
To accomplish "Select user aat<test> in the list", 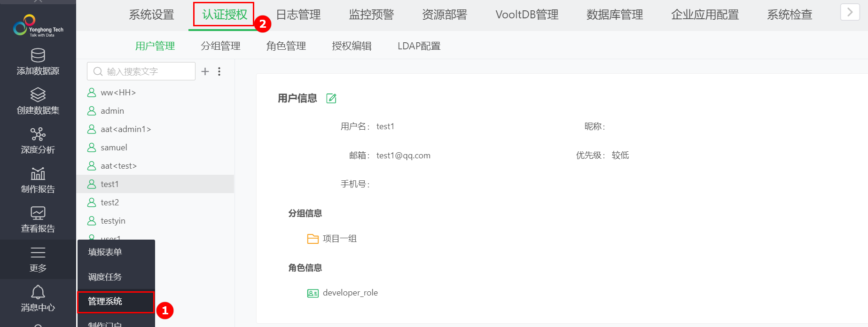I will 155,166.
